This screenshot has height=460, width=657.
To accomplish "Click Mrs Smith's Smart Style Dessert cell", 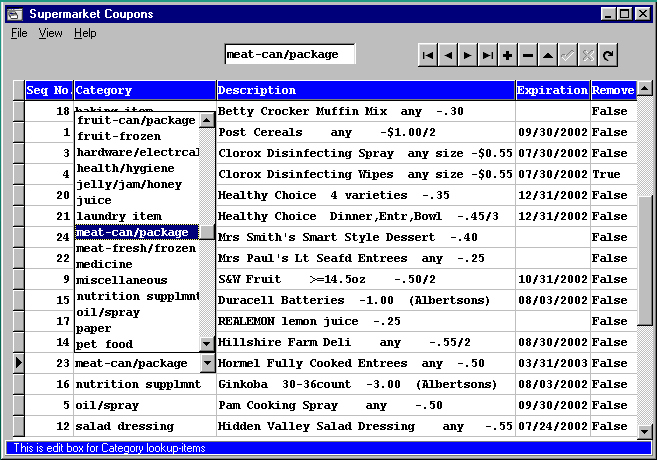I will (x=366, y=237).
